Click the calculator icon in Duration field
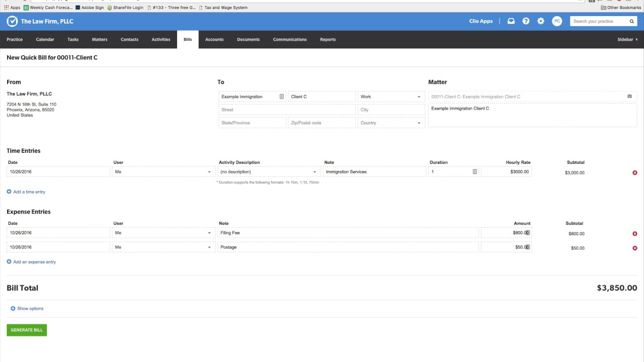This screenshot has height=362, width=644. point(475,171)
